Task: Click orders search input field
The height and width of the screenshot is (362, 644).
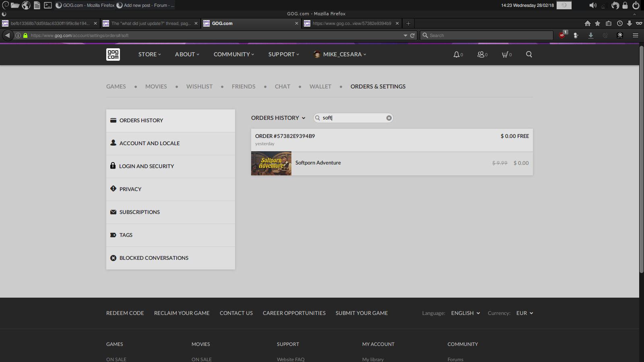Action: click(x=353, y=118)
